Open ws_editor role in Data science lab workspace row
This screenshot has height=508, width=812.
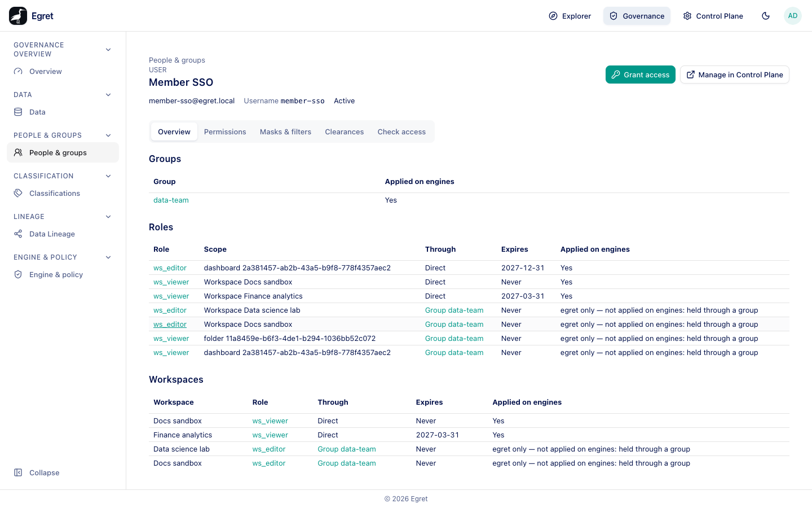click(x=269, y=449)
